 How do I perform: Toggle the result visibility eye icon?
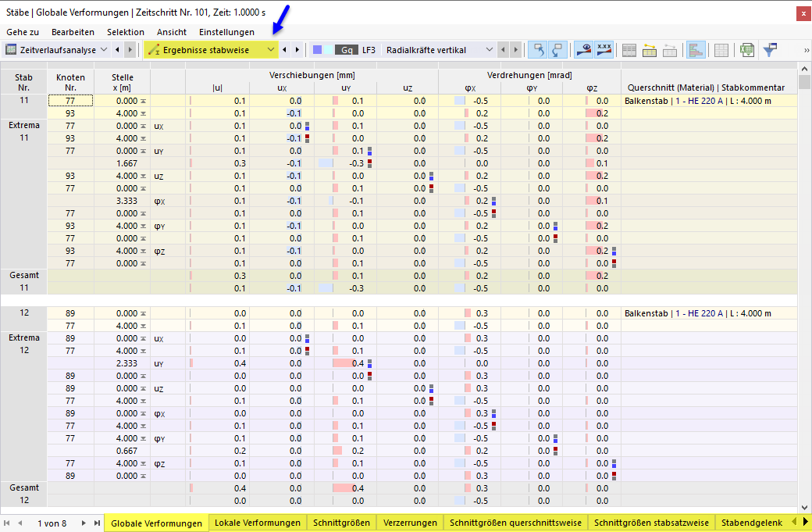click(x=584, y=50)
